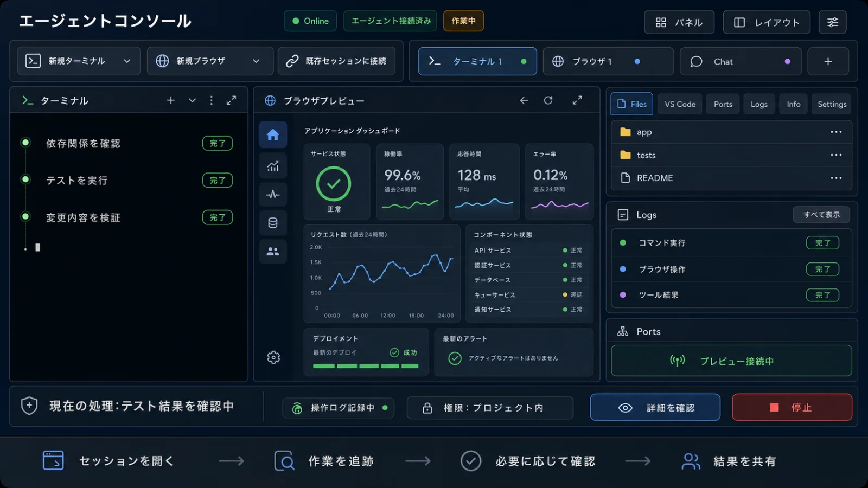The image size is (868, 488).
Task: Toggle the 作業中 status badge
Action: point(463,21)
